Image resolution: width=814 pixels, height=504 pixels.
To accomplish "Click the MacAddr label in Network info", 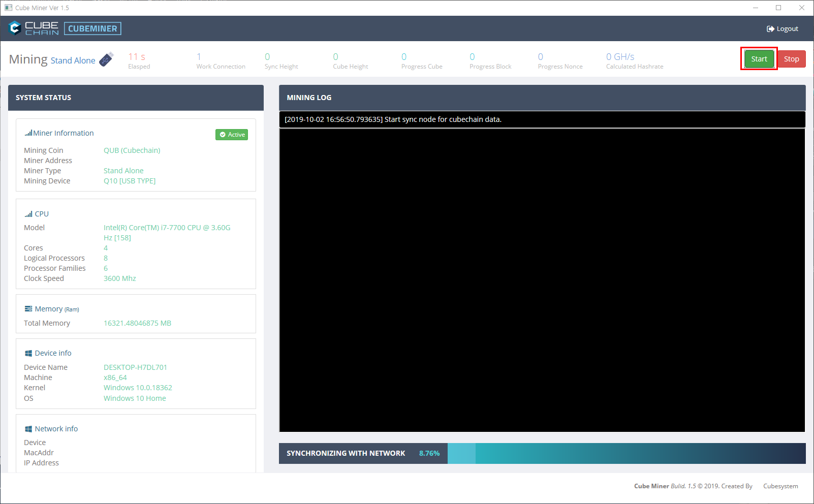I will 39,453.
